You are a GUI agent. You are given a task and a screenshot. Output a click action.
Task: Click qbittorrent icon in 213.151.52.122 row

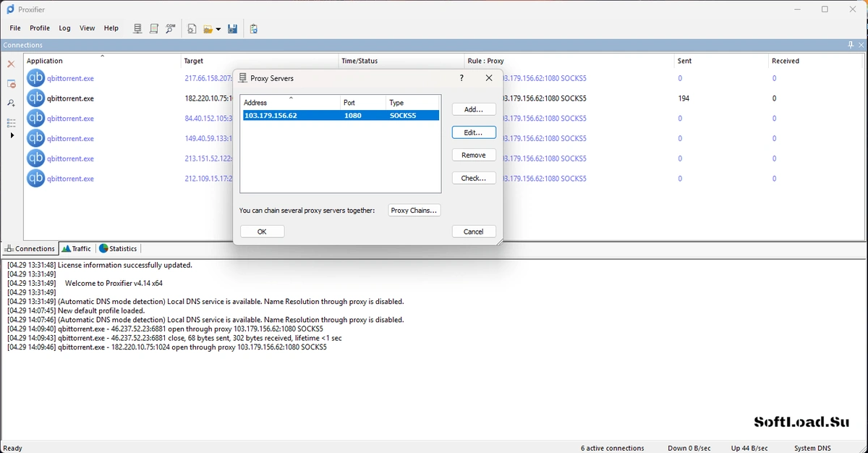35,158
